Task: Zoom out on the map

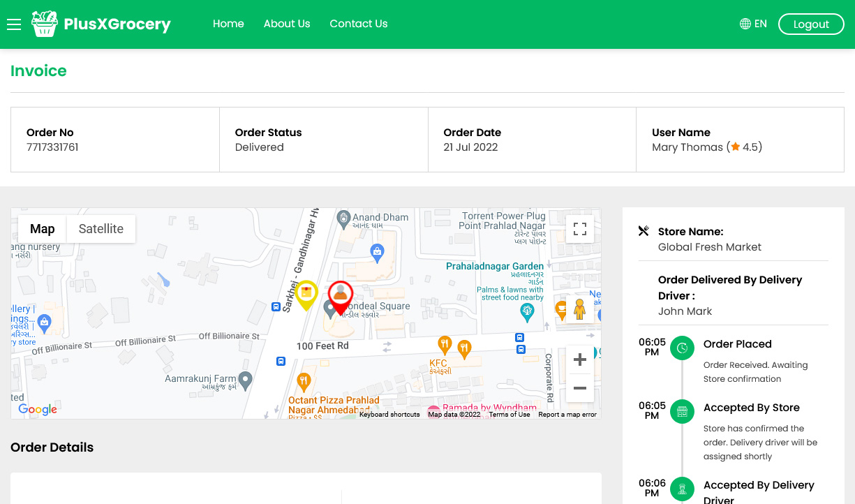Action: (579, 388)
